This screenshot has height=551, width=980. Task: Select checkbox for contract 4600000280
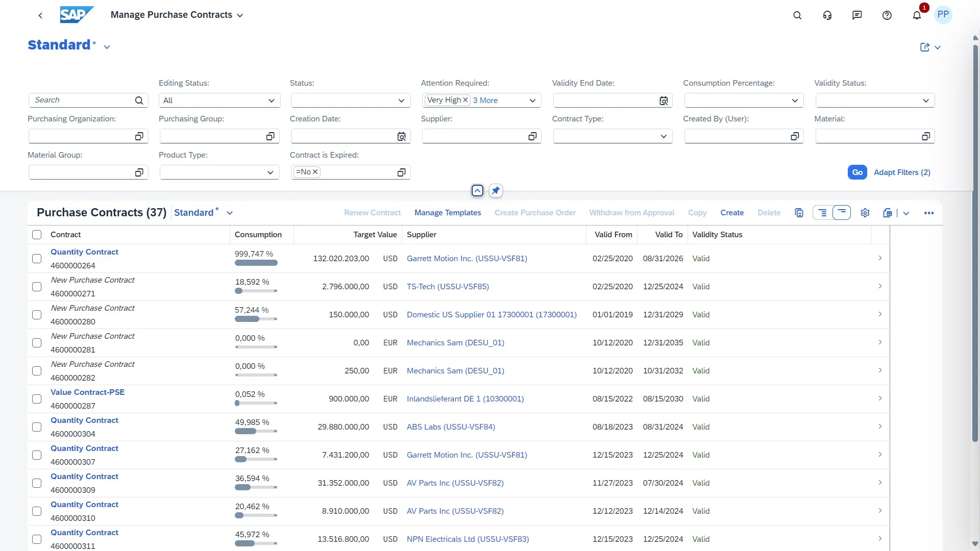tap(37, 315)
